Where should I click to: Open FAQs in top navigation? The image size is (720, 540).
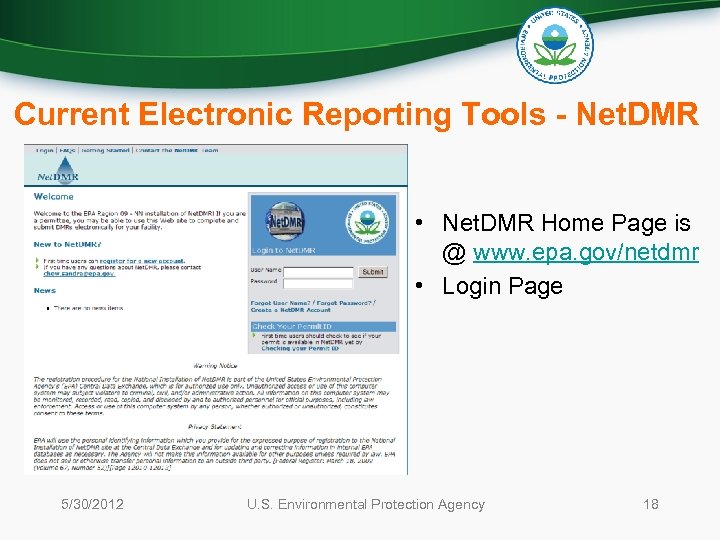point(67,150)
